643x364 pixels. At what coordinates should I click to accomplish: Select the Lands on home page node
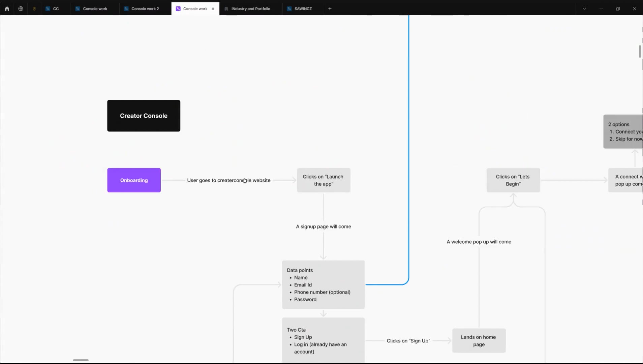point(478,340)
